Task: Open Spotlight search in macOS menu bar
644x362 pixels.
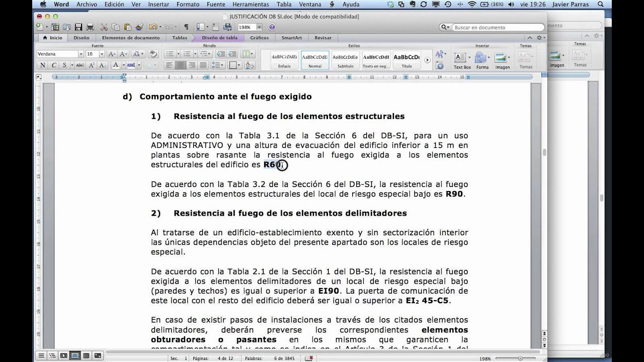Action: pos(600,5)
